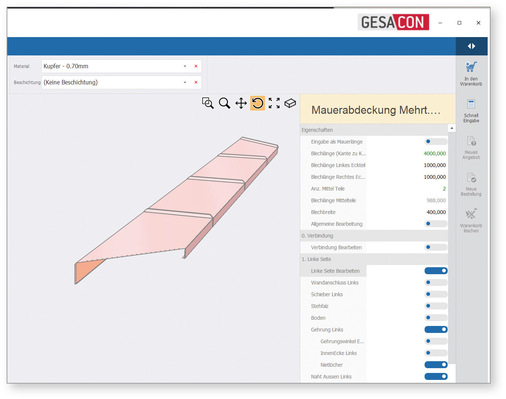
Task: Collapse the 1. Linke Seite section header
Action: click(374, 259)
